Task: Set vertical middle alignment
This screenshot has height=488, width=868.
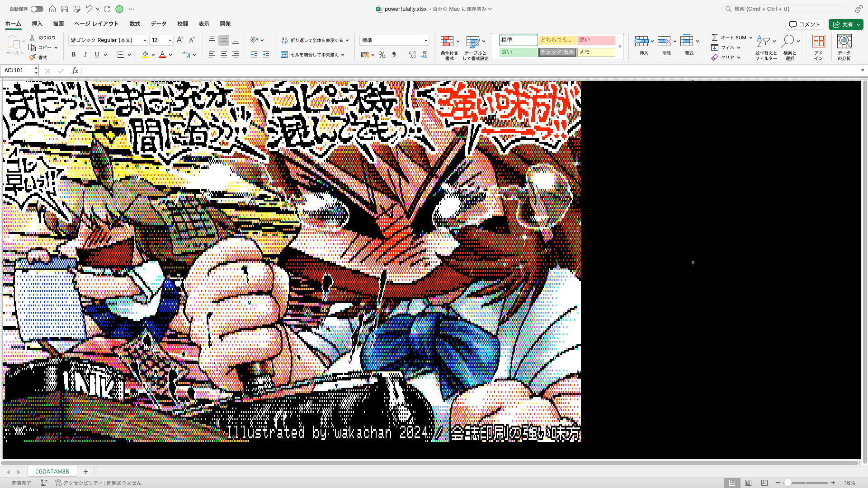Action: coord(224,40)
